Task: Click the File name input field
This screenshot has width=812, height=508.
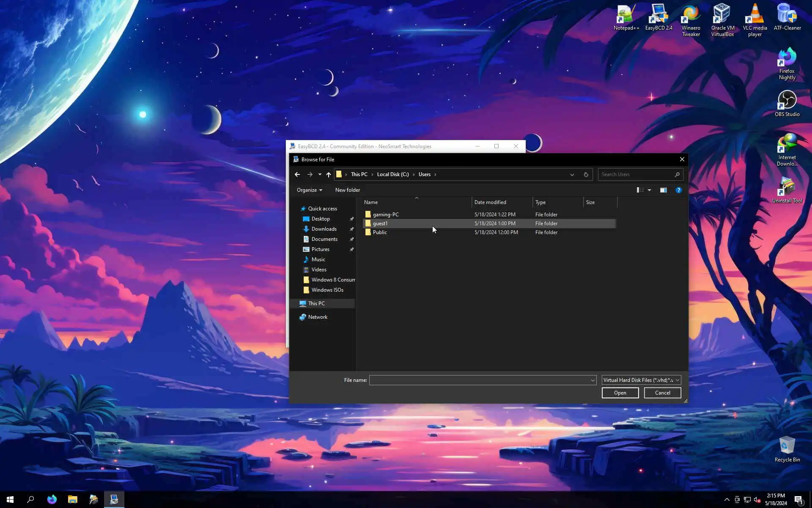Action: (480, 380)
